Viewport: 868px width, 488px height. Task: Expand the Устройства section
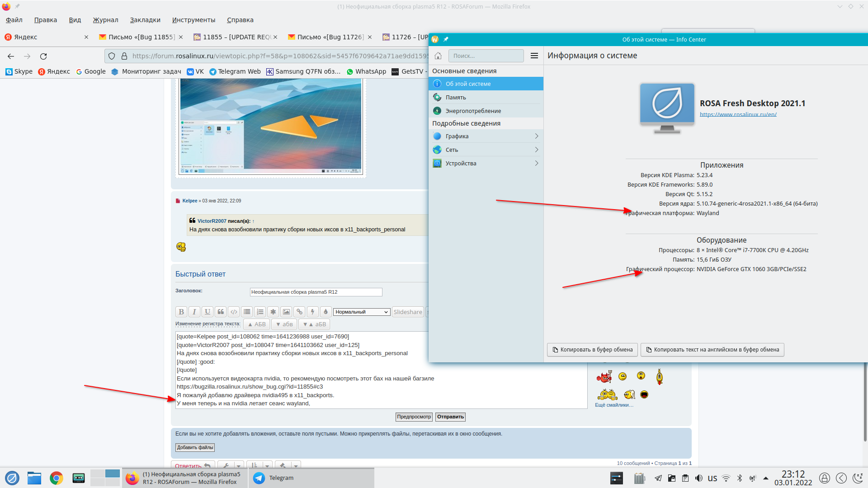click(486, 163)
